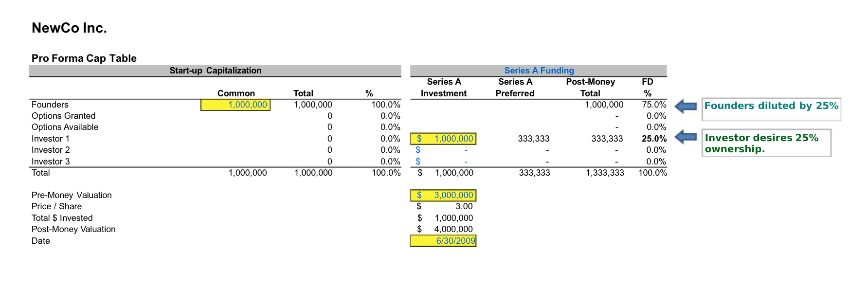
Task: Click the Series A Preferred column header
Action: 515,88
